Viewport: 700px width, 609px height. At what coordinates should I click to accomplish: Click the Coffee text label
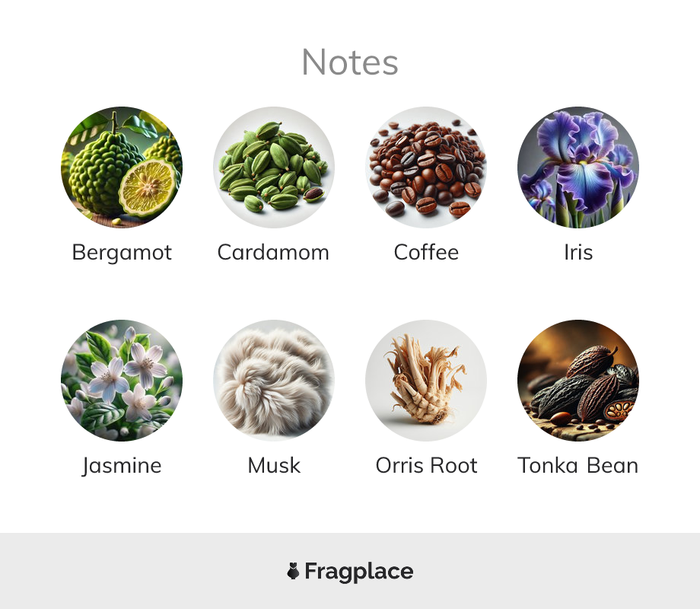[426, 252]
